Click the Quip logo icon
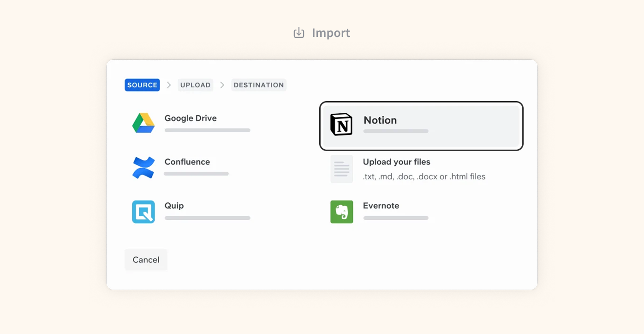This screenshot has height=334, width=644. (143, 212)
